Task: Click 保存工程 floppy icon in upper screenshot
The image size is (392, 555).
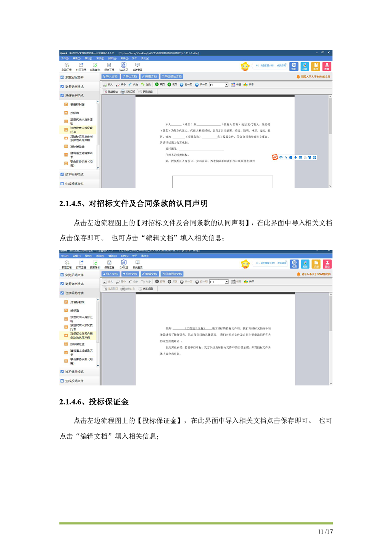Action: click(x=109, y=66)
